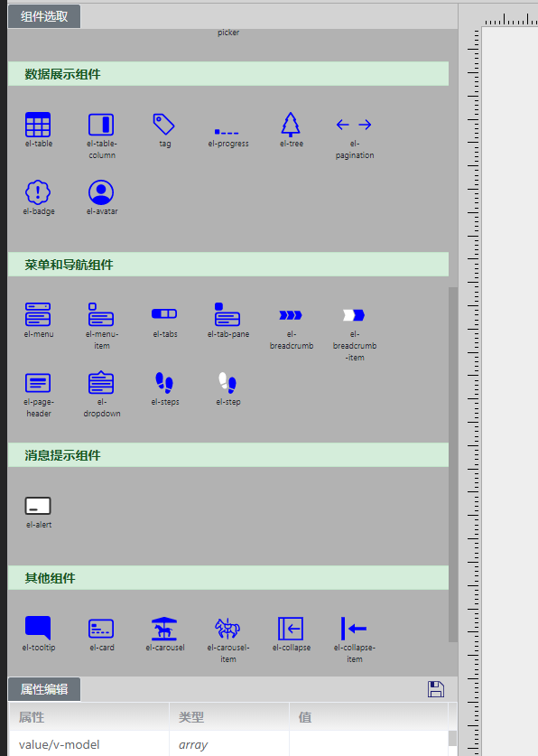Viewport: 538px width, 756px height.
Task: Open the 组件选取 tab
Action: click(x=44, y=16)
